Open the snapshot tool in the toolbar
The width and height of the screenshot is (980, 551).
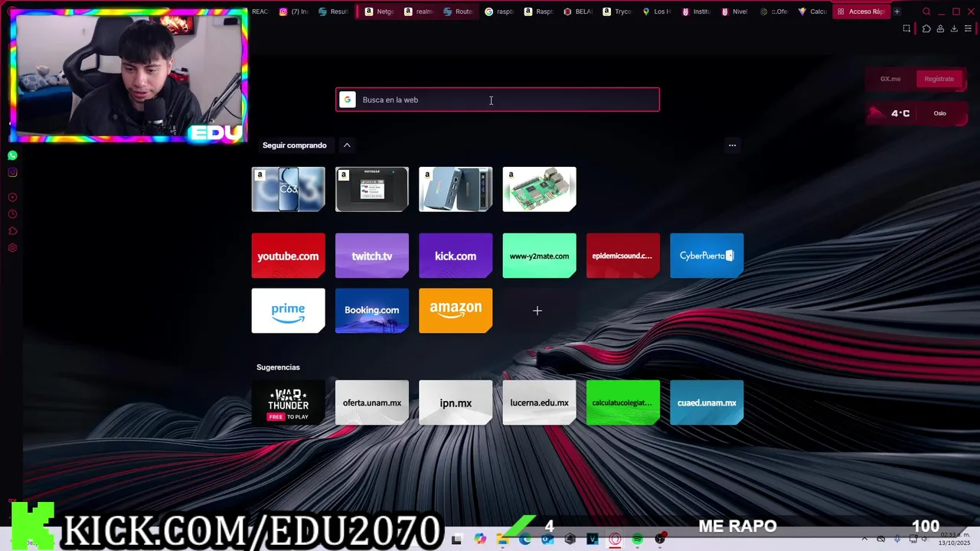click(906, 28)
